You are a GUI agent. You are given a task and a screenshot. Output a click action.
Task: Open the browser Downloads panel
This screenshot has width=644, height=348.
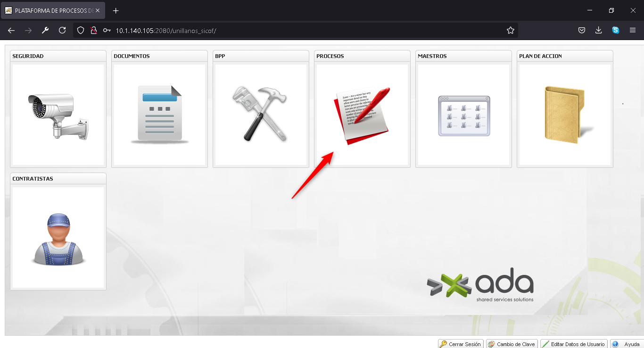click(599, 30)
